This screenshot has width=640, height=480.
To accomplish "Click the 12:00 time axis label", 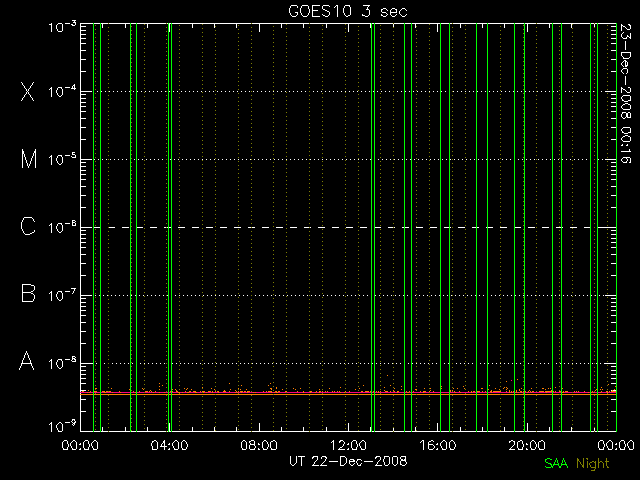I will pos(348,445).
